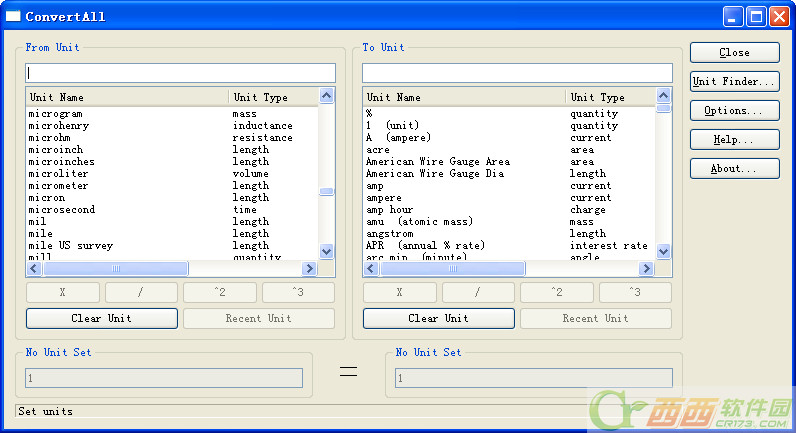Open the Help button
This screenshot has width=796, height=433.
point(734,140)
